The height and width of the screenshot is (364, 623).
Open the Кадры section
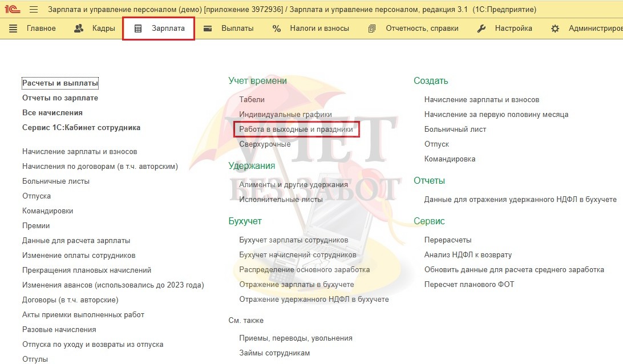(95, 29)
